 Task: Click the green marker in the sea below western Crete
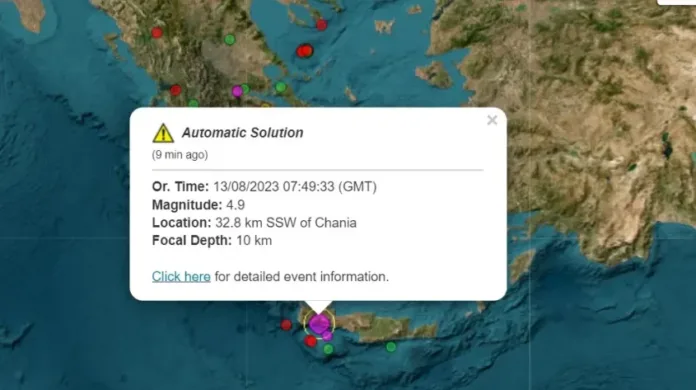[x=328, y=349]
